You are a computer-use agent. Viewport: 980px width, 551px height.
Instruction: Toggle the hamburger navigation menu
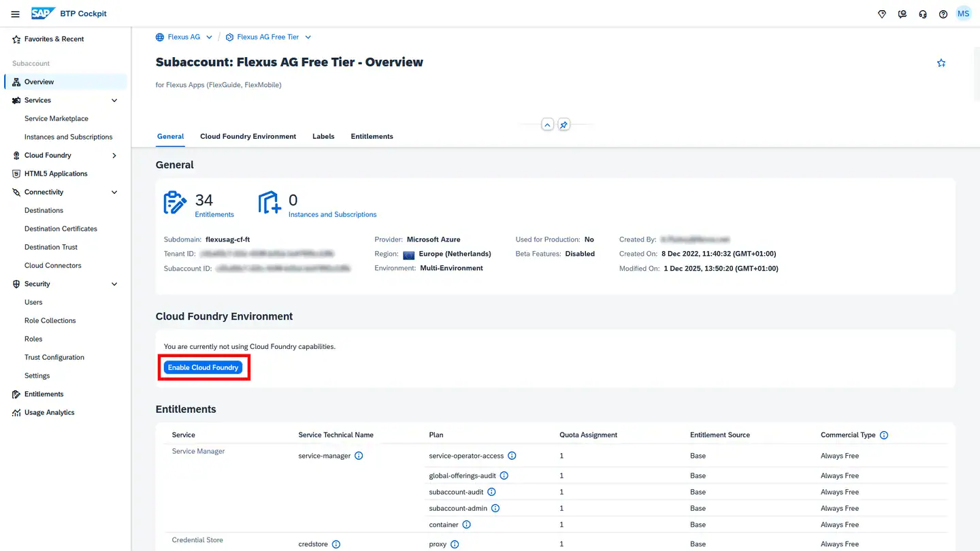point(15,14)
